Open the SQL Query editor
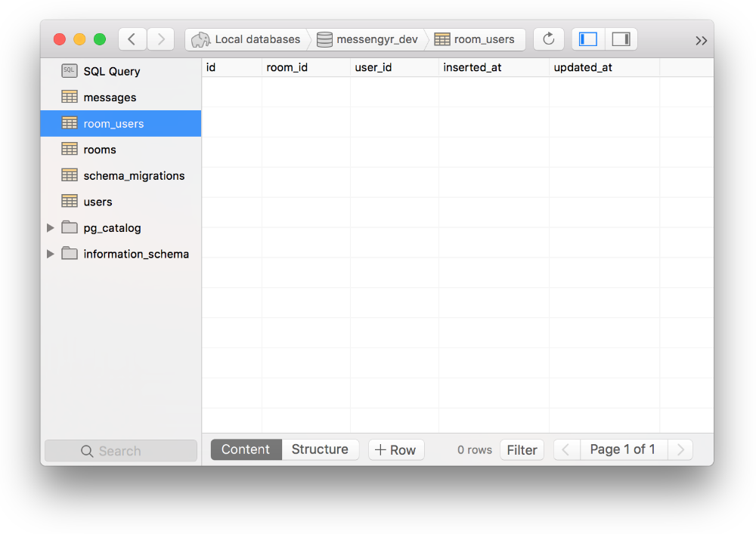 pos(111,71)
